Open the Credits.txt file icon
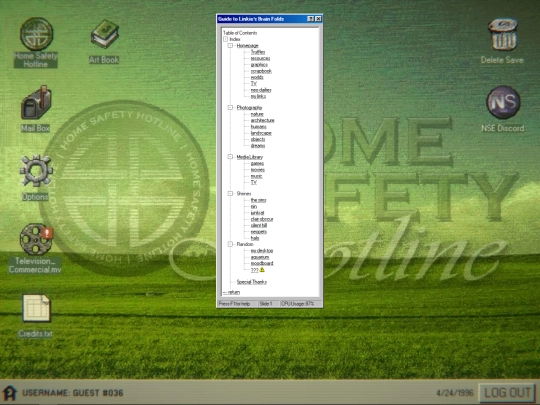 pyautogui.click(x=36, y=308)
